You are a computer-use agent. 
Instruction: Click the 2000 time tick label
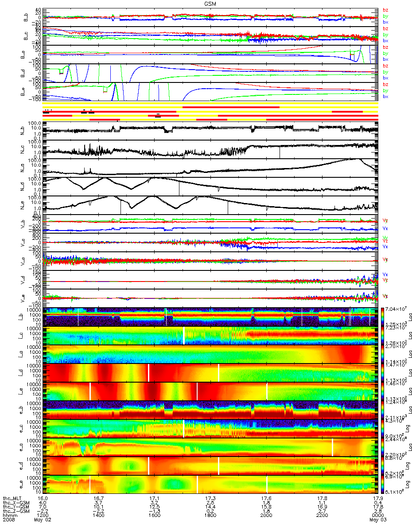[266, 516]
